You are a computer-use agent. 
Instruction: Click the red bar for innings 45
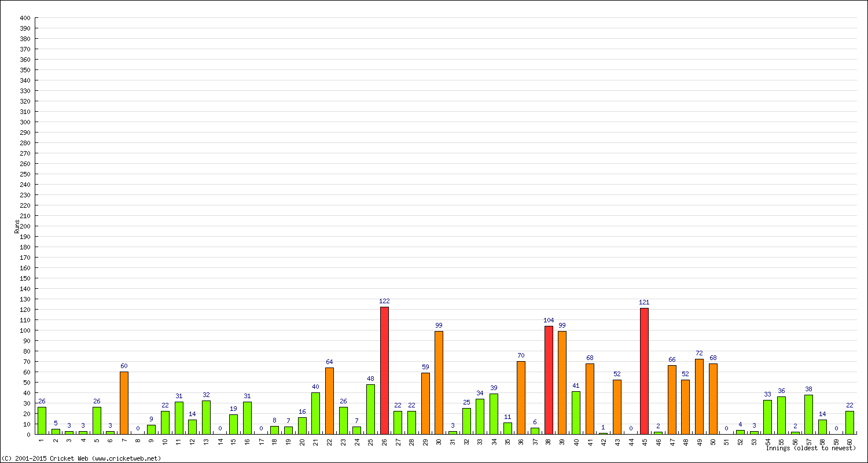coord(645,371)
